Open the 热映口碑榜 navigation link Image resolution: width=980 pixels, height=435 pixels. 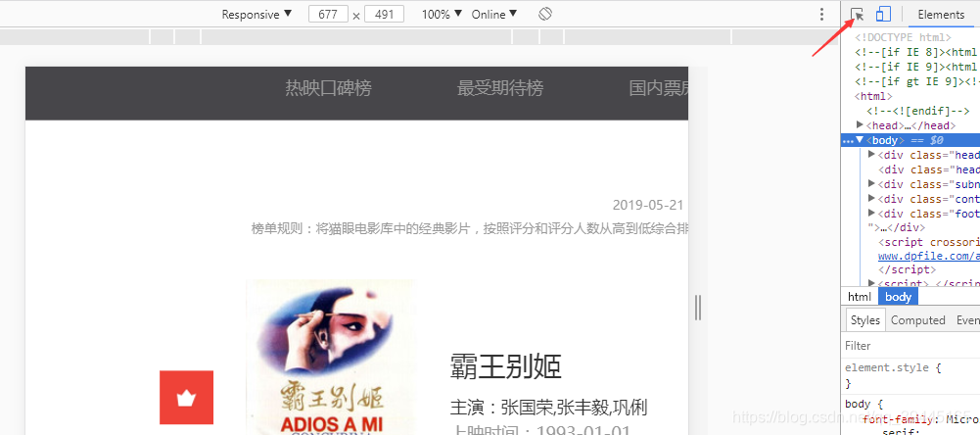click(x=328, y=88)
